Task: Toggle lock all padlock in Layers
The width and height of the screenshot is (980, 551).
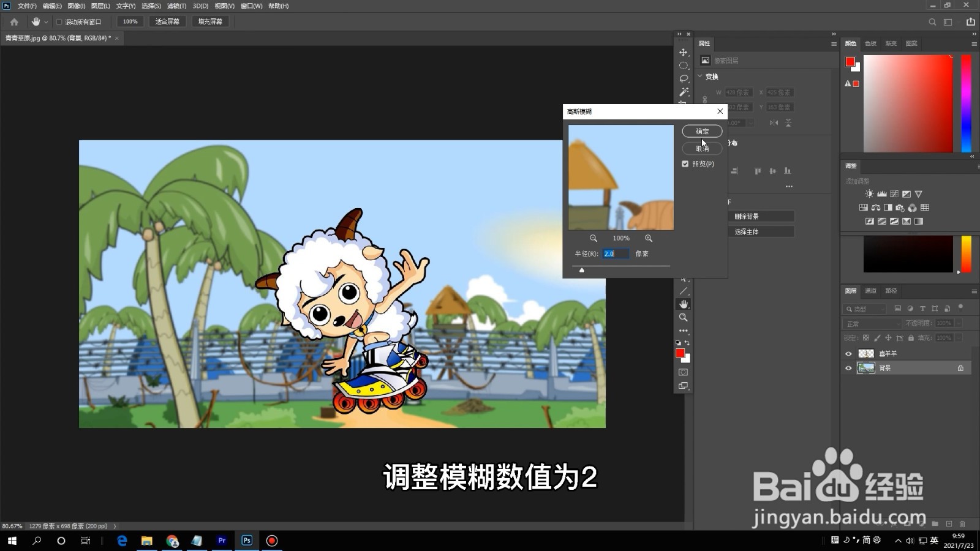Action: point(911,338)
